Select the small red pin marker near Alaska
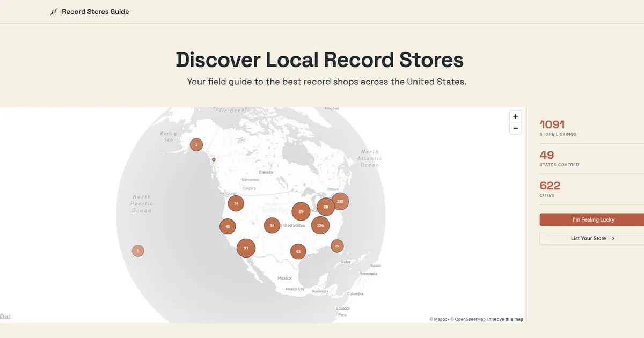 [x=214, y=160]
